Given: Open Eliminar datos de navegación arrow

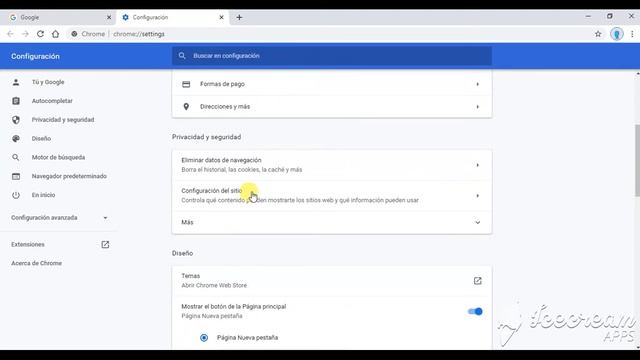Looking at the screenshot, I should (x=478, y=165).
